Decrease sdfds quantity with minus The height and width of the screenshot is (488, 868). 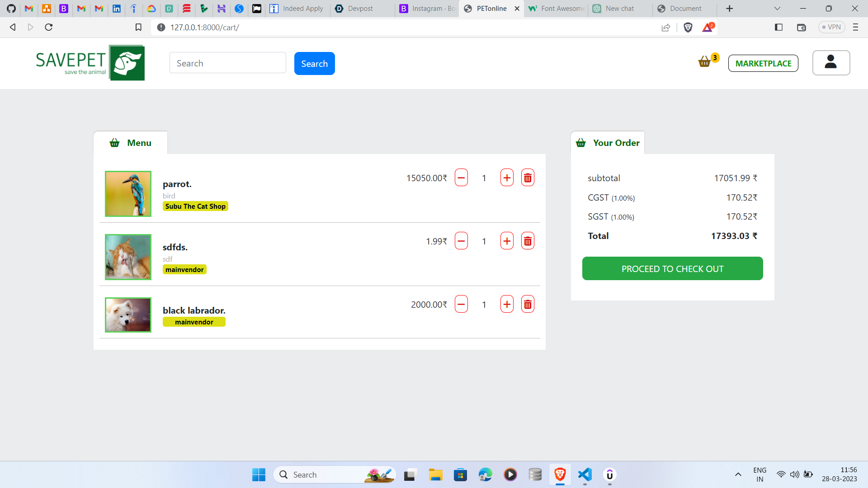pyautogui.click(x=461, y=241)
